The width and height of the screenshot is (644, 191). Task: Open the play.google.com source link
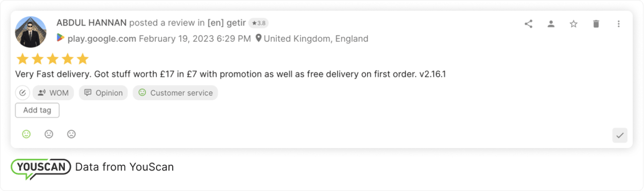102,38
